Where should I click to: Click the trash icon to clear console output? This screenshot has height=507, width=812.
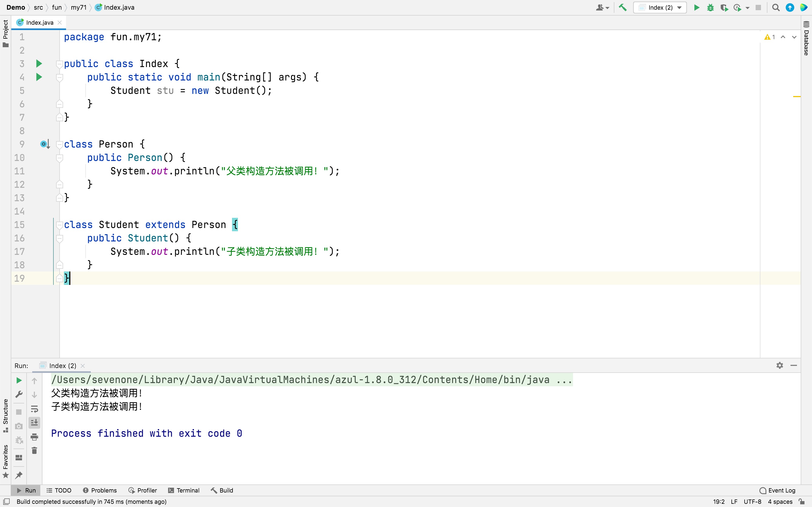click(34, 451)
